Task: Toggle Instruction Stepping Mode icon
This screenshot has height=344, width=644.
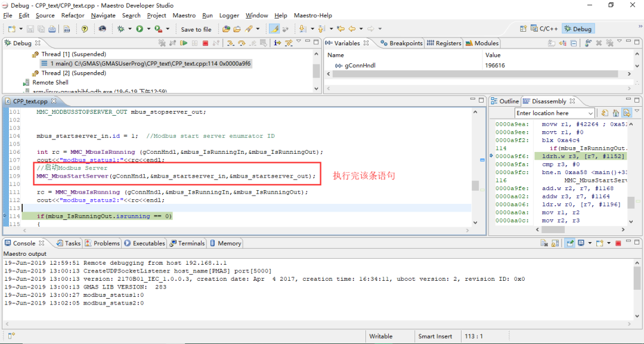Action: tap(277, 43)
